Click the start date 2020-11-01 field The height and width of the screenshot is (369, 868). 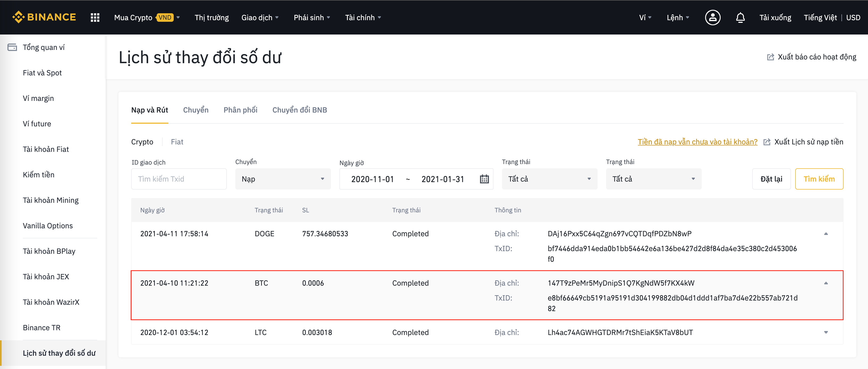click(x=372, y=179)
